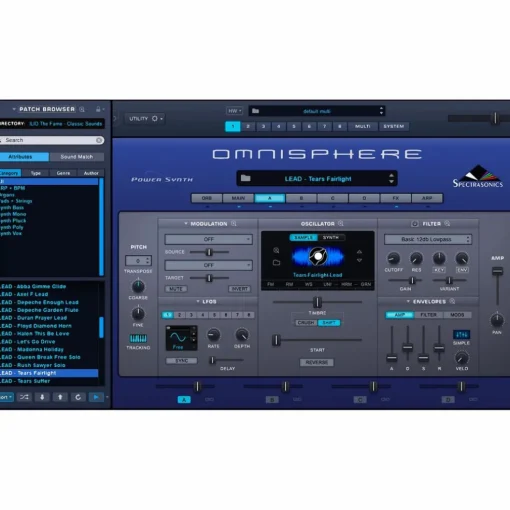Click the soundsource zoom icon in oscillator display

pyautogui.click(x=276, y=250)
